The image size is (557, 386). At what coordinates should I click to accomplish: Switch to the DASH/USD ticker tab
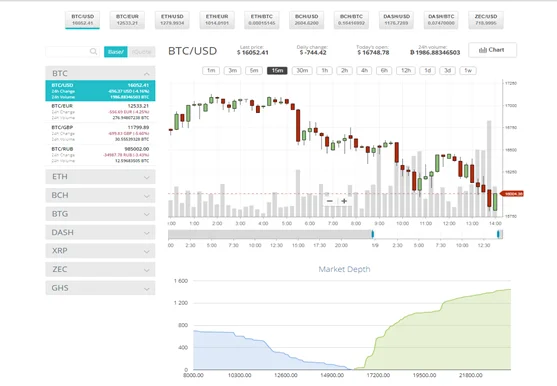click(x=396, y=20)
